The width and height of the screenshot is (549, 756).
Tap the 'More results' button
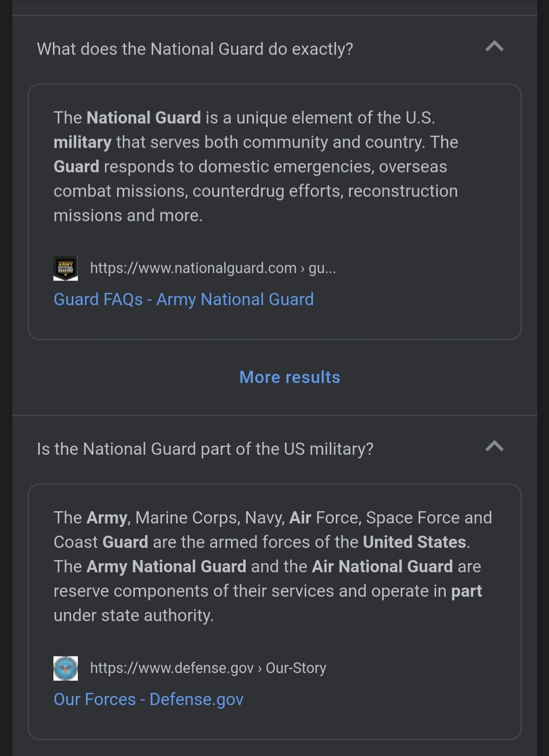[290, 377]
